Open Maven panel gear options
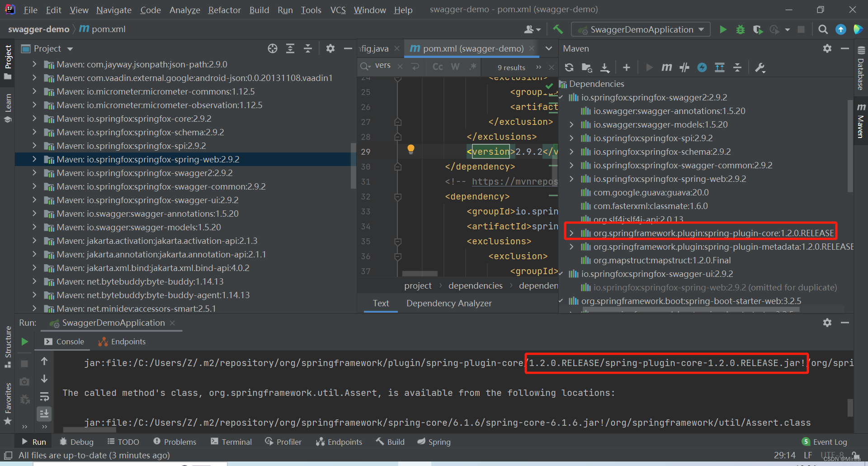Viewport: 868px width, 466px height. point(827,48)
